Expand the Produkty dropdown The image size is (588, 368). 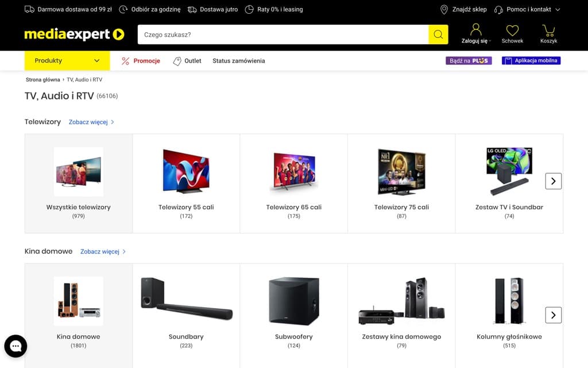(67, 60)
